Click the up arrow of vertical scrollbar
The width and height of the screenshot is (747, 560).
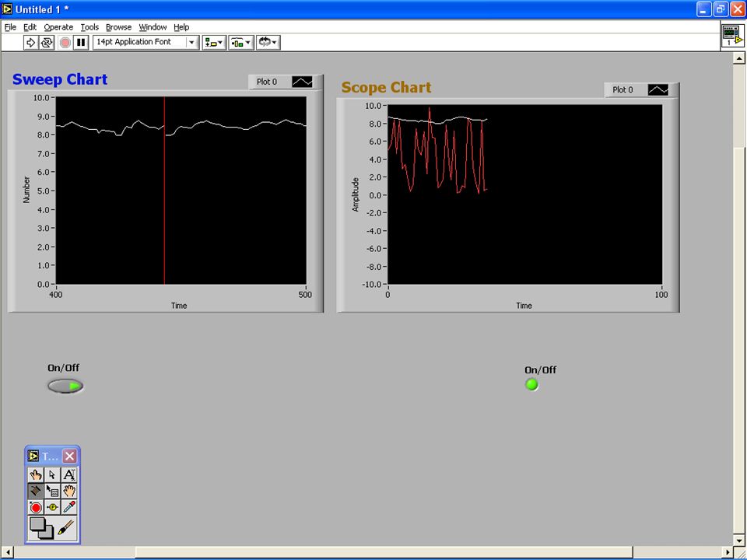(739, 58)
